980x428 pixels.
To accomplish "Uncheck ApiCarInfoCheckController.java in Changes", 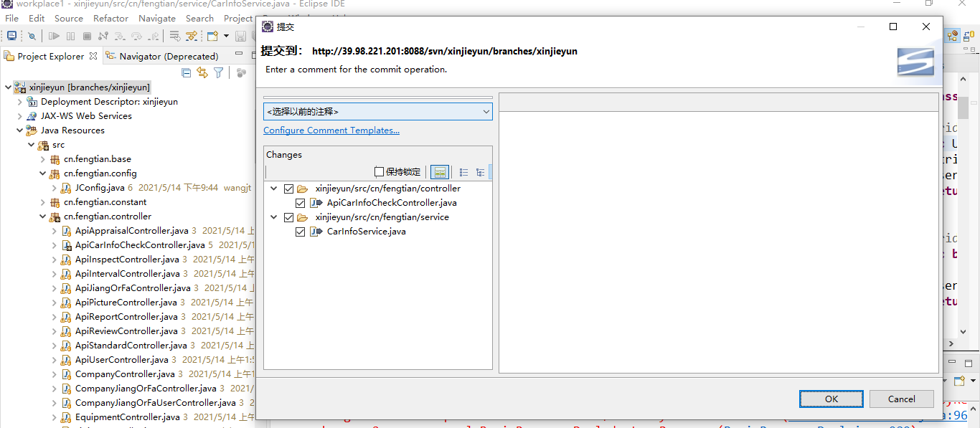I will pyautogui.click(x=301, y=203).
